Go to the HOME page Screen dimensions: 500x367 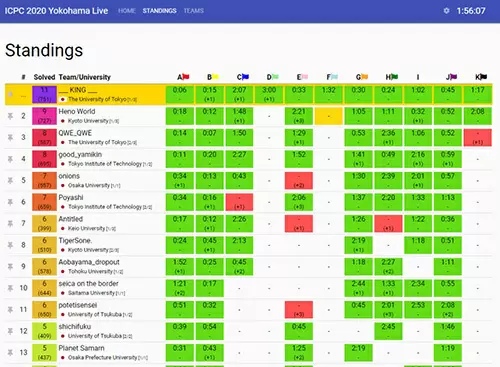pos(127,11)
